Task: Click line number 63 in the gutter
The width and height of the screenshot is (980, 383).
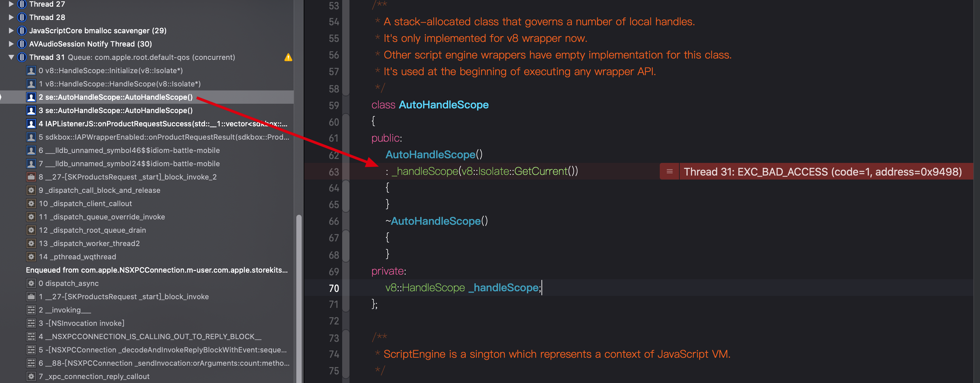Action: tap(333, 172)
